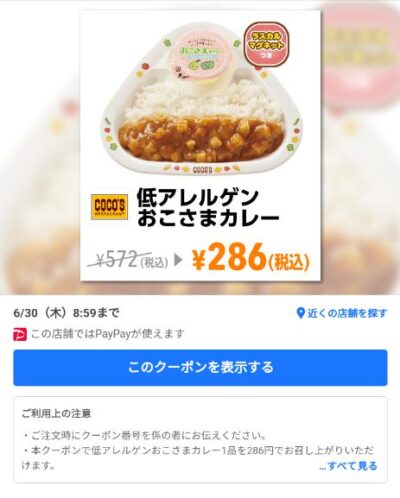Expand notes with …すべて見る
Screen dimensions: 400x498
pyautogui.click(x=348, y=466)
